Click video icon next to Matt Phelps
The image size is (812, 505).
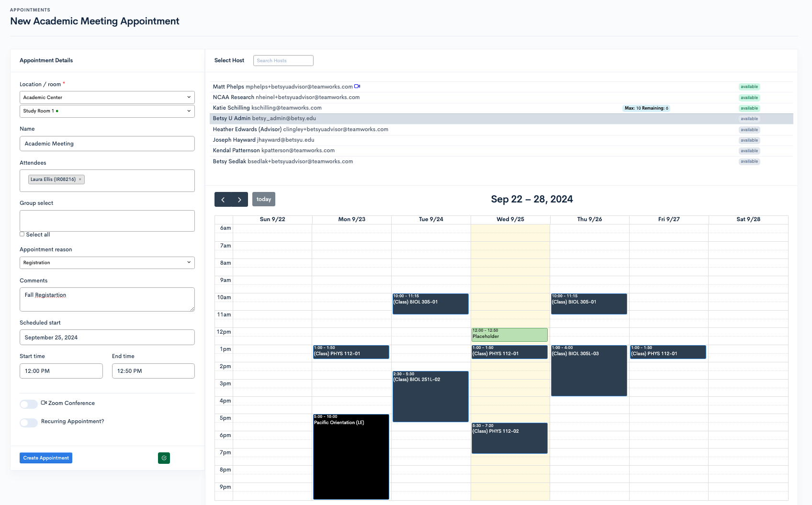pyautogui.click(x=357, y=87)
